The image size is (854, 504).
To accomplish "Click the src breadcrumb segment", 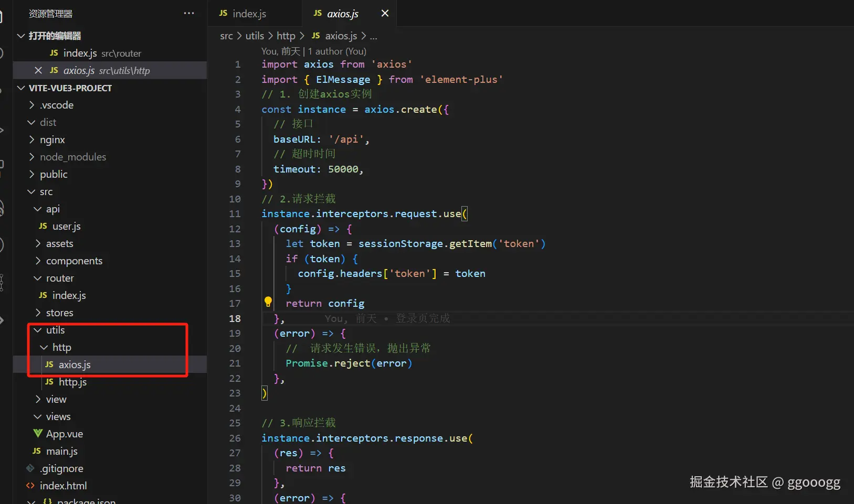I will [226, 36].
